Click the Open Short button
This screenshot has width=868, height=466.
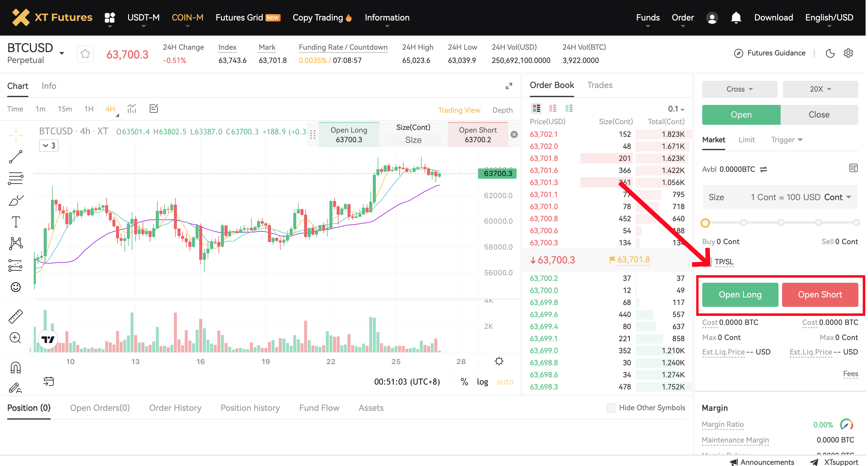pyautogui.click(x=820, y=294)
